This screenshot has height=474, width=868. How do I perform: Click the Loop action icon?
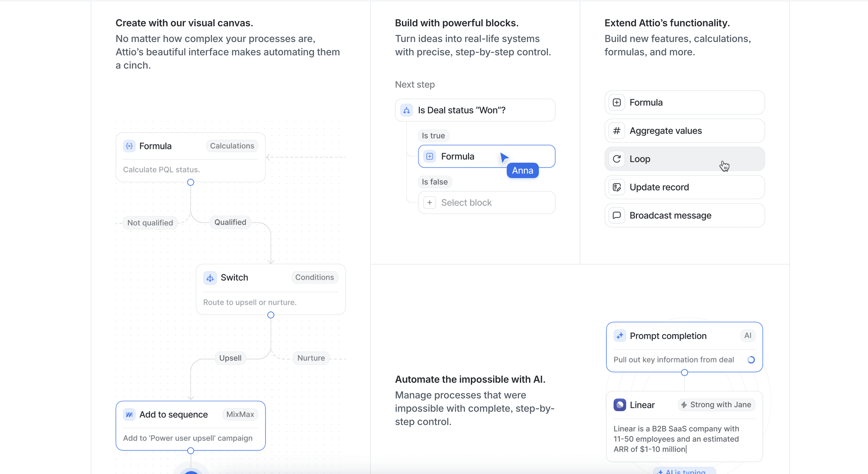(x=617, y=159)
